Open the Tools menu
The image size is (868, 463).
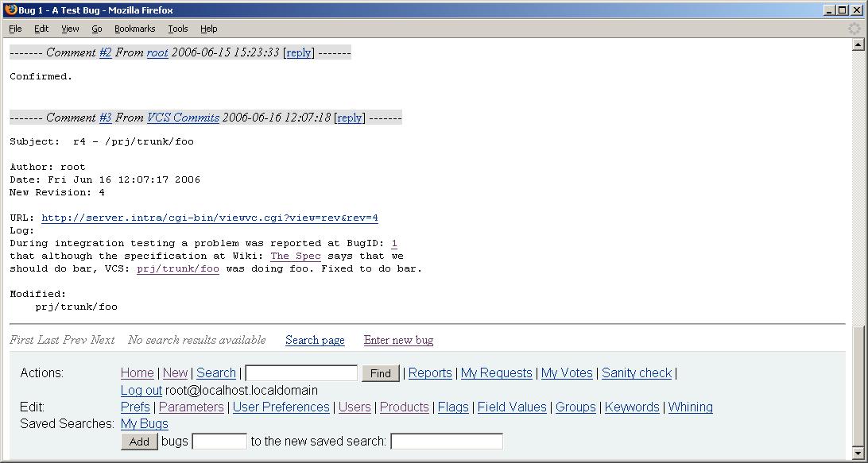[x=177, y=29]
